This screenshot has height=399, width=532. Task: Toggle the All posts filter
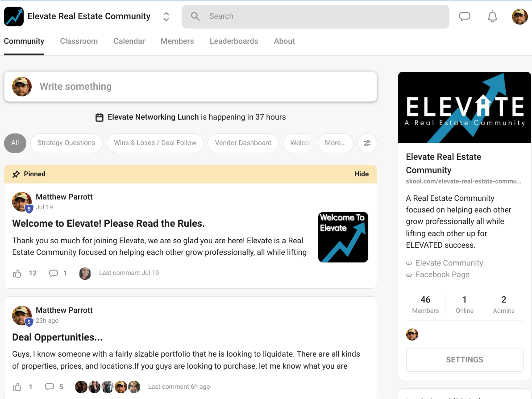[15, 143]
